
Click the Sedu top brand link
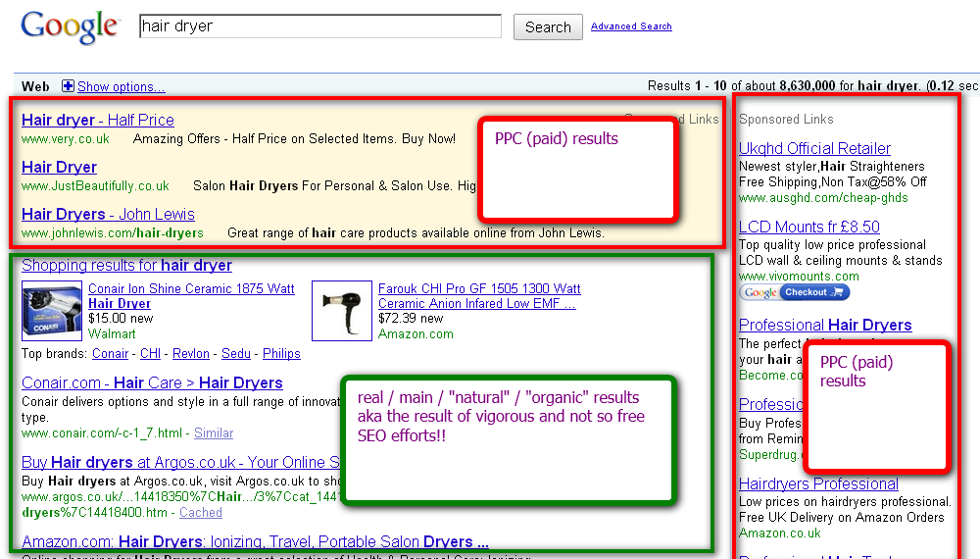click(236, 354)
